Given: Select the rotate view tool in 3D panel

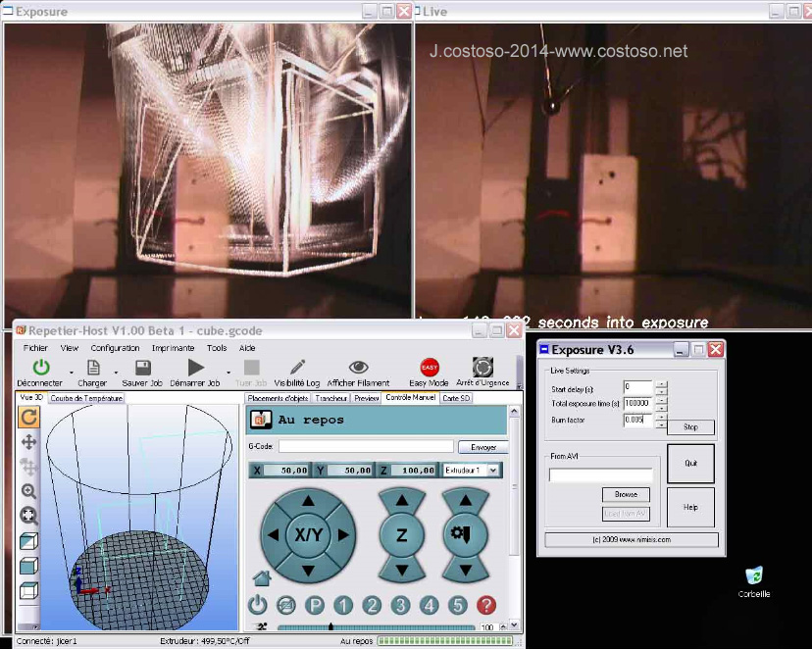Looking at the screenshot, I should coord(28,418).
